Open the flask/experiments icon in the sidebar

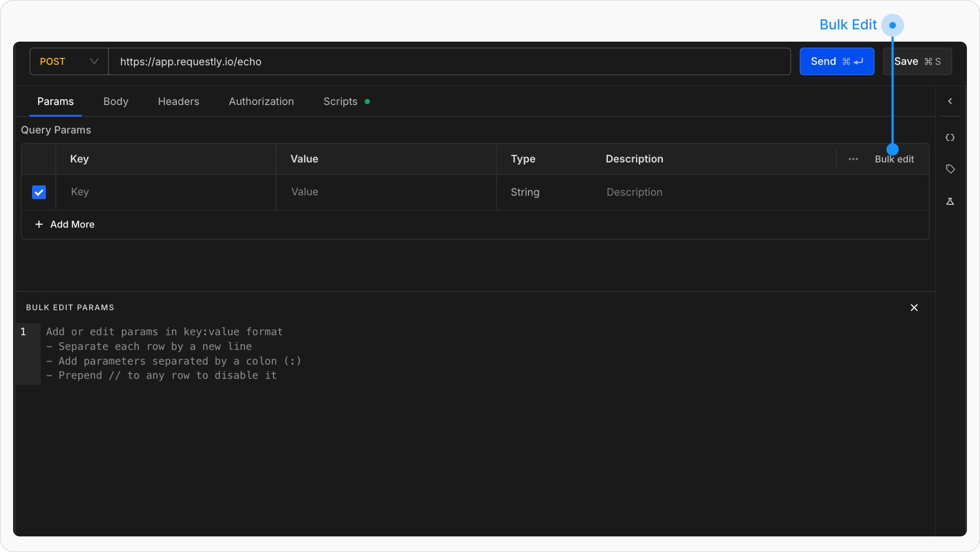[x=950, y=201]
